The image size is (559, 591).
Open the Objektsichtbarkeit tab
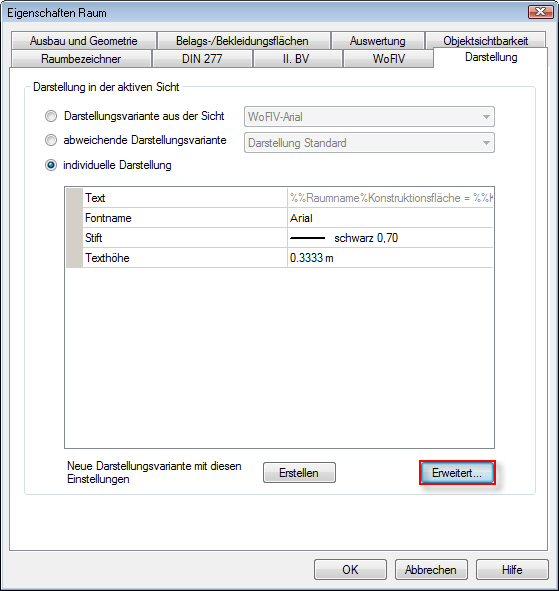coord(485,41)
